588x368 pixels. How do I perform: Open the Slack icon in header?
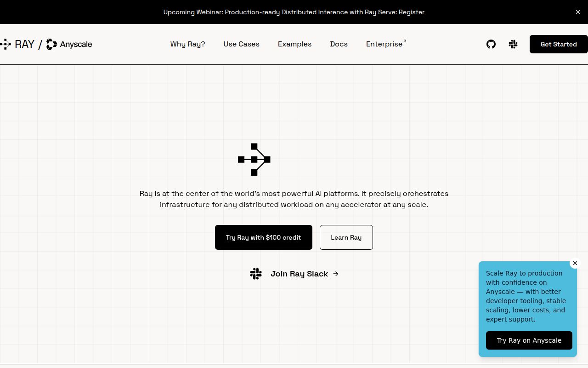[x=513, y=44]
